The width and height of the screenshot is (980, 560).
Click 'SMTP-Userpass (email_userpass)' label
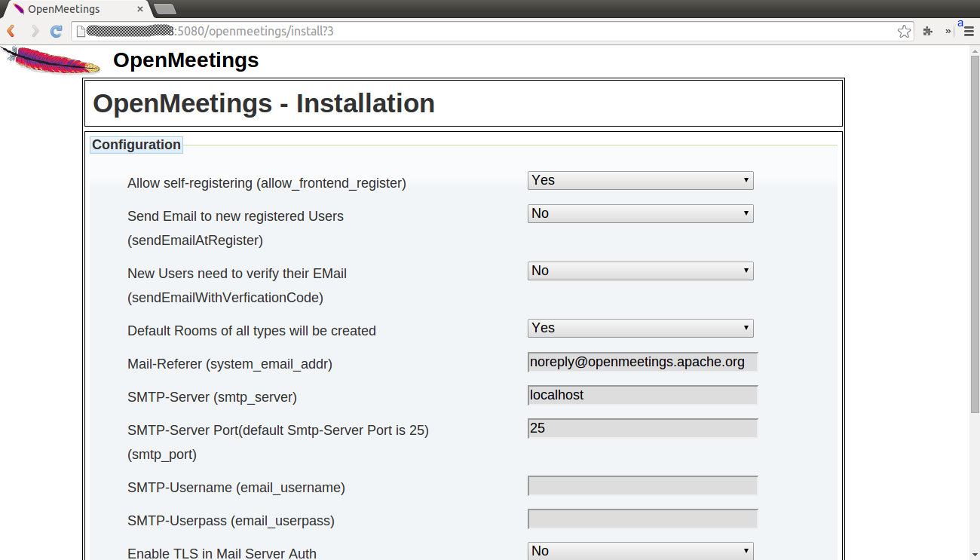coord(231,521)
